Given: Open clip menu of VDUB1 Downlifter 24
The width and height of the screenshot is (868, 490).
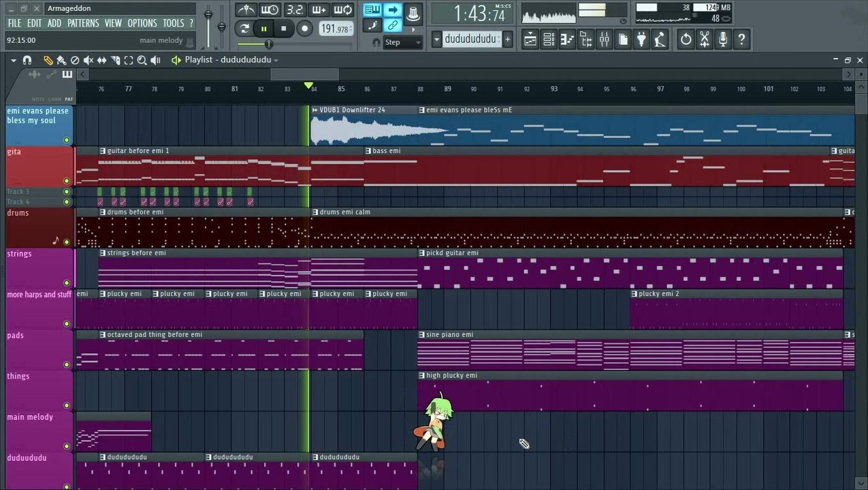Looking at the screenshot, I should coord(315,110).
